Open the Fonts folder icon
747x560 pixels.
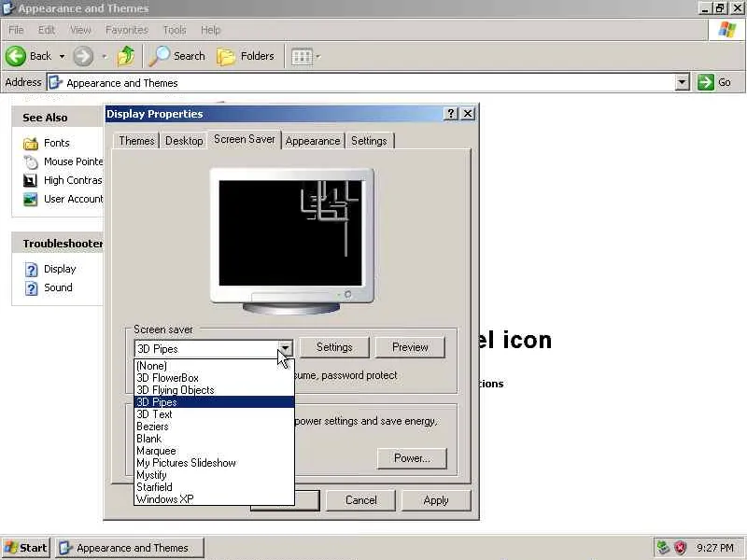pyautogui.click(x=31, y=143)
